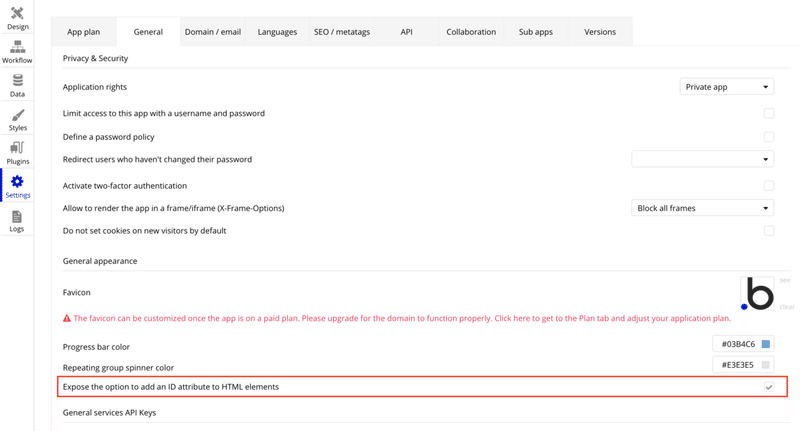Screen dimensions: 800x431
Task: Check Define a password policy
Action: pyautogui.click(x=769, y=137)
